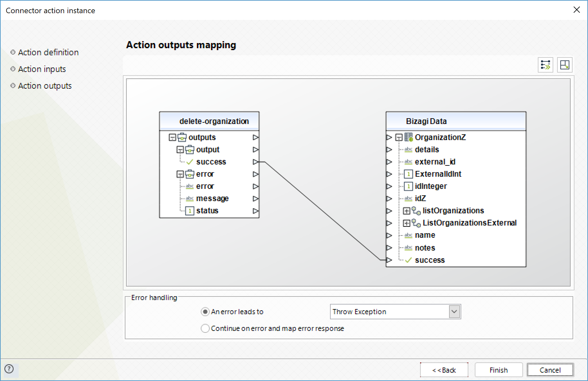Click the output node briefcase icon

(x=190, y=149)
